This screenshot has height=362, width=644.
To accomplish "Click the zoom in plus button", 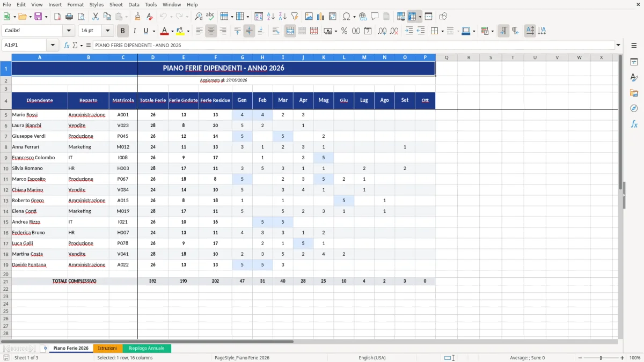I will click(623, 358).
